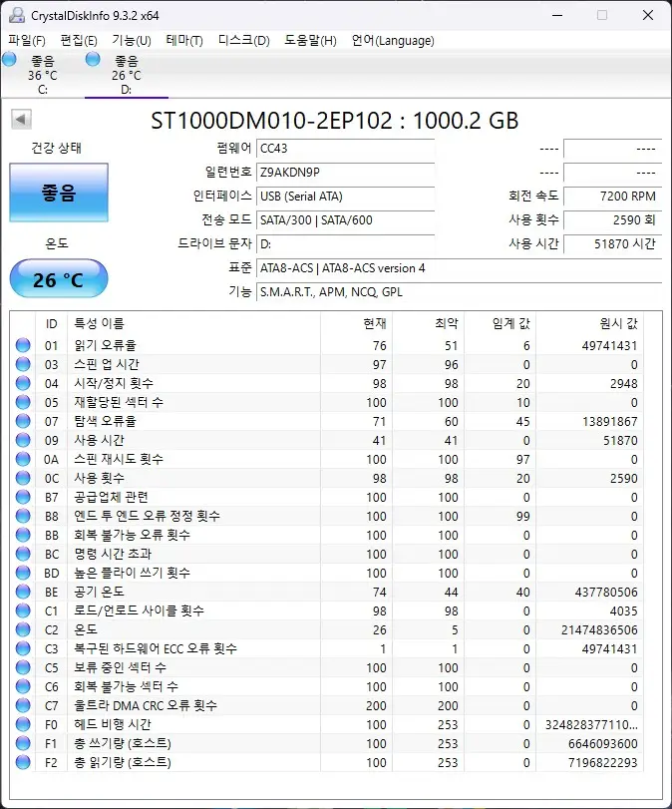Open the 파일(F) menu
This screenshot has width=672, height=809.
[x=27, y=40]
